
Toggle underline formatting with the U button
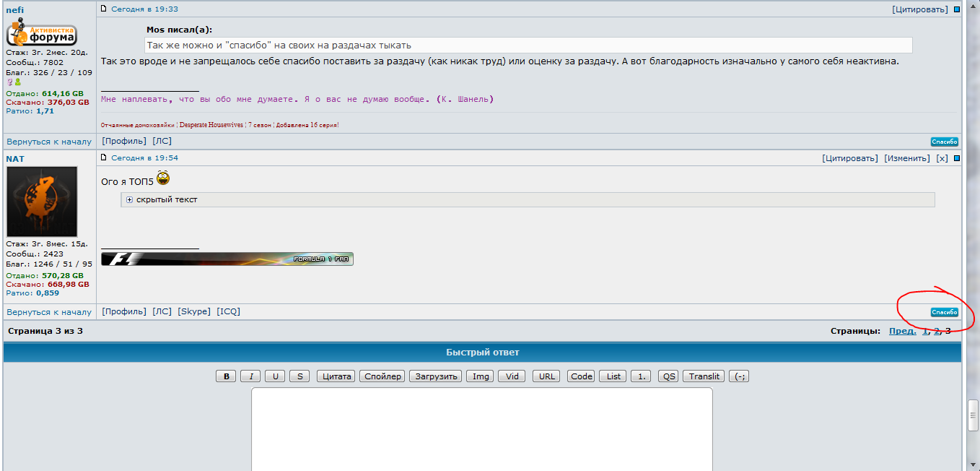[x=275, y=376]
